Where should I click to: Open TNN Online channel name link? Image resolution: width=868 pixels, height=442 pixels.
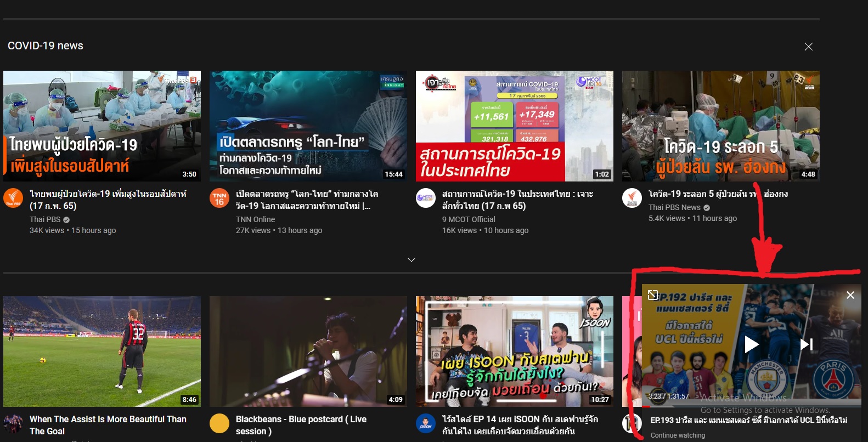pyautogui.click(x=255, y=219)
